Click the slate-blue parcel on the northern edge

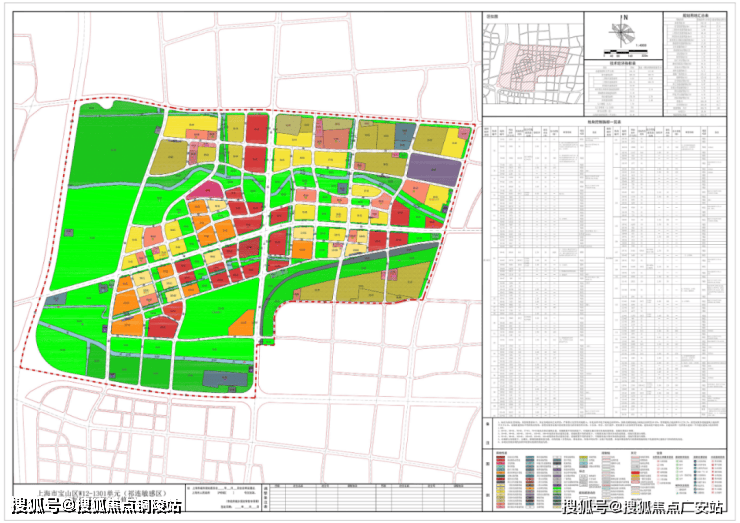404,133
